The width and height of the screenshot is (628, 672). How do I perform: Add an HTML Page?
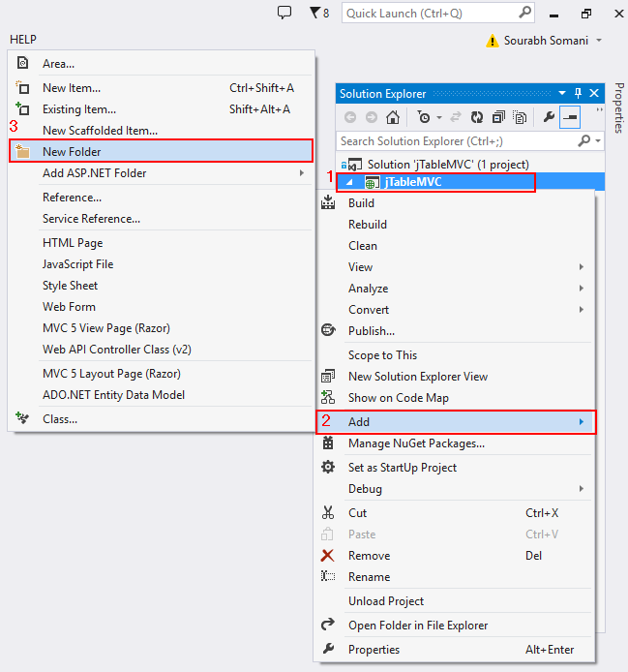tap(73, 243)
